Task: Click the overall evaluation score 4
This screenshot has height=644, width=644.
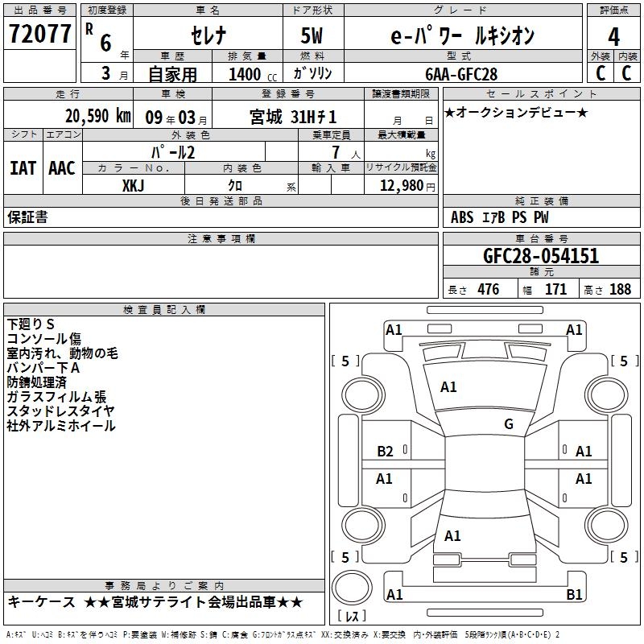Action: click(x=613, y=37)
